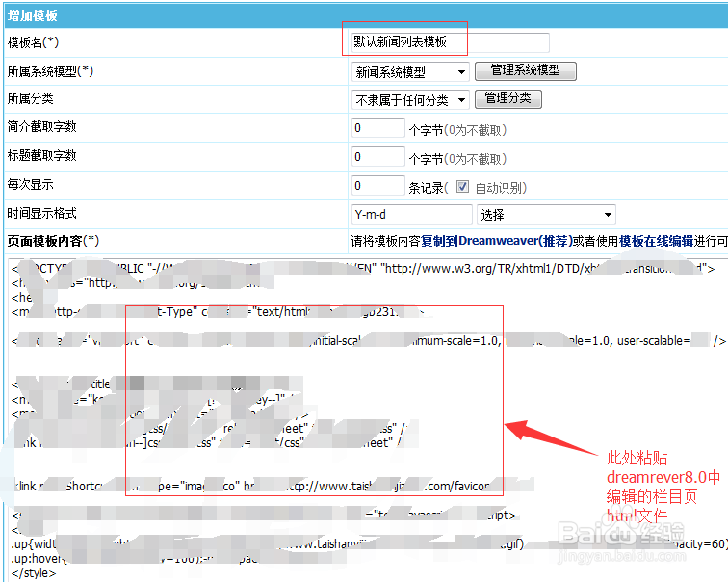Click the 简介截取字数 label
728x582 pixels.
coord(41,127)
